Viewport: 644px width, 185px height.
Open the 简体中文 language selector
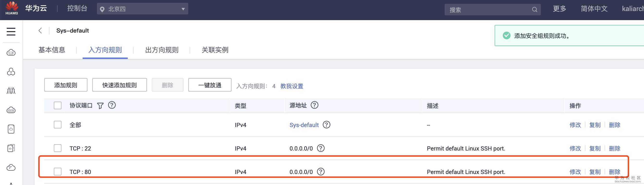click(x=594, y=9)
